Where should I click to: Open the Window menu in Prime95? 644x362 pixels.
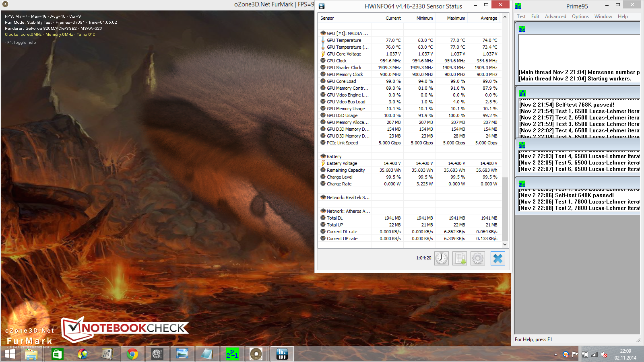(603, 16)
